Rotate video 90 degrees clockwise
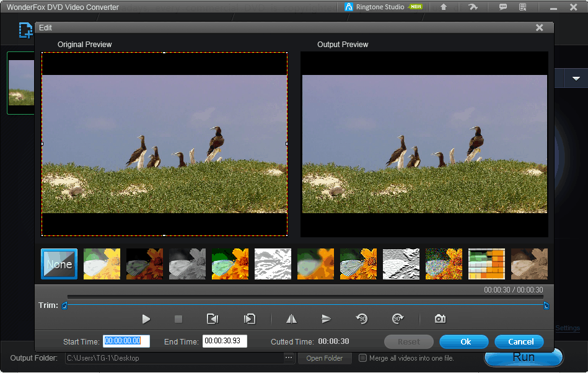Viewport: 588px width, 373px height. tap(398, 319)
